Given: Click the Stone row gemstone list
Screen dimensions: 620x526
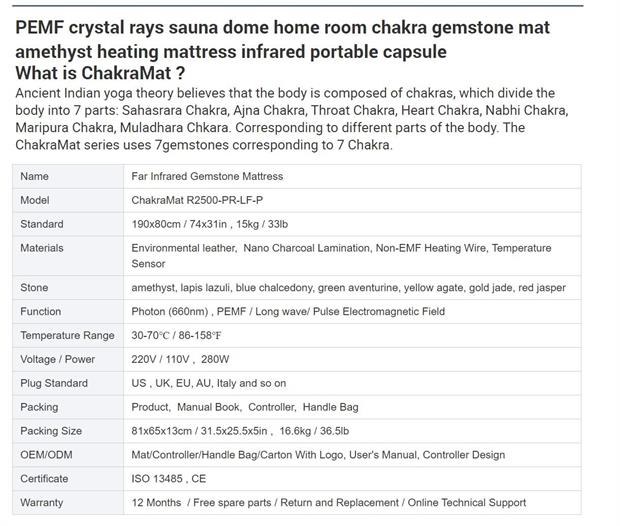Looking at the screenshot, I should point(348,288).
